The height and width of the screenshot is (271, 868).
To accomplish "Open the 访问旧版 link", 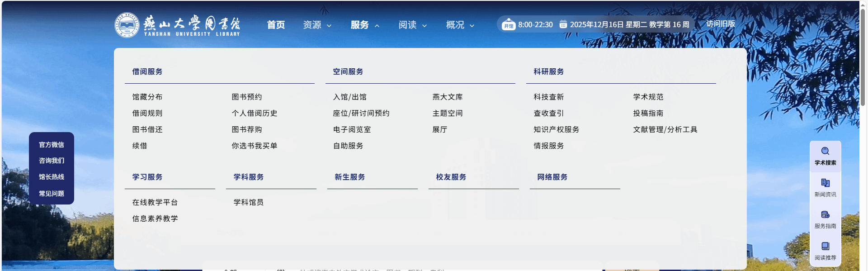I will click(x=720, y=24).
